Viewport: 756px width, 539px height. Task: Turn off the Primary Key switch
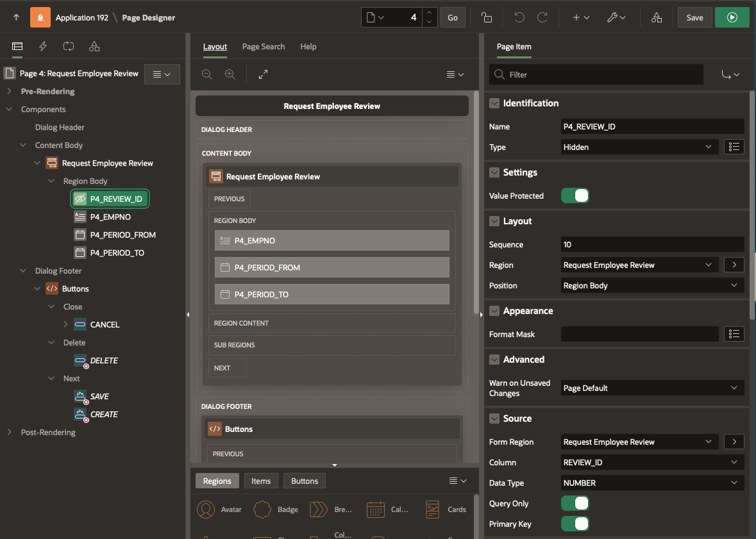pyautogui.click(x=575, y=524)
